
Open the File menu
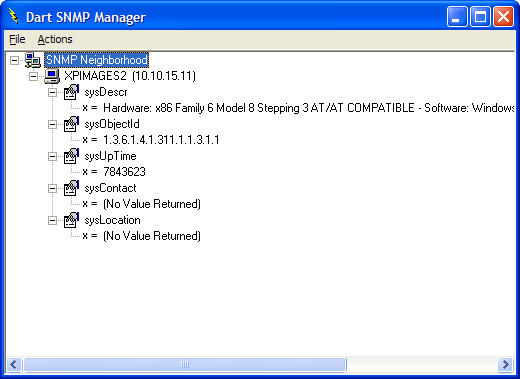(x=17, y=39)
